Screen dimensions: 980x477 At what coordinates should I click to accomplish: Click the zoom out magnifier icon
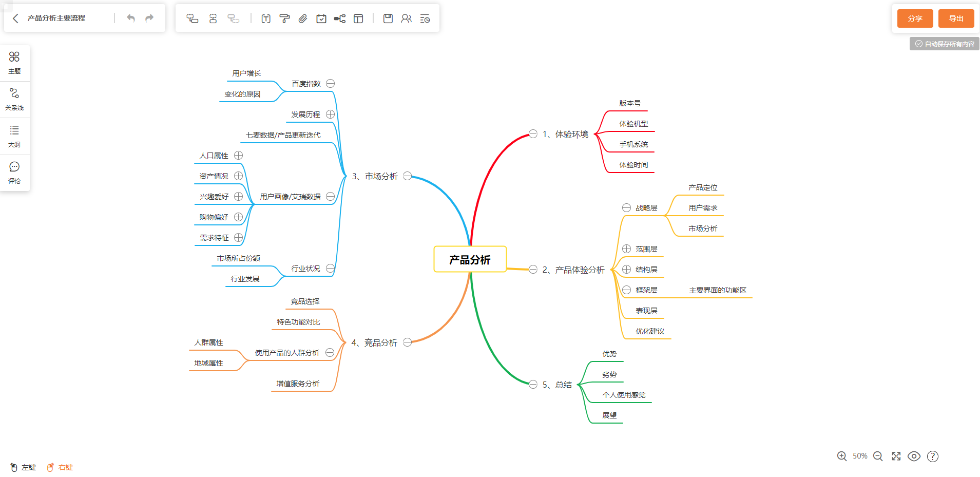[x=878, y=456]
